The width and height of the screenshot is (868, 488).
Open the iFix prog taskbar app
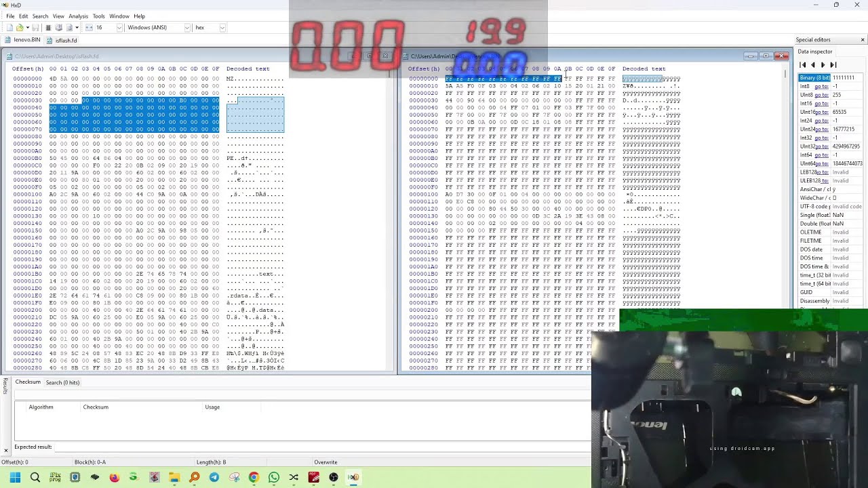tap(55, 477)
